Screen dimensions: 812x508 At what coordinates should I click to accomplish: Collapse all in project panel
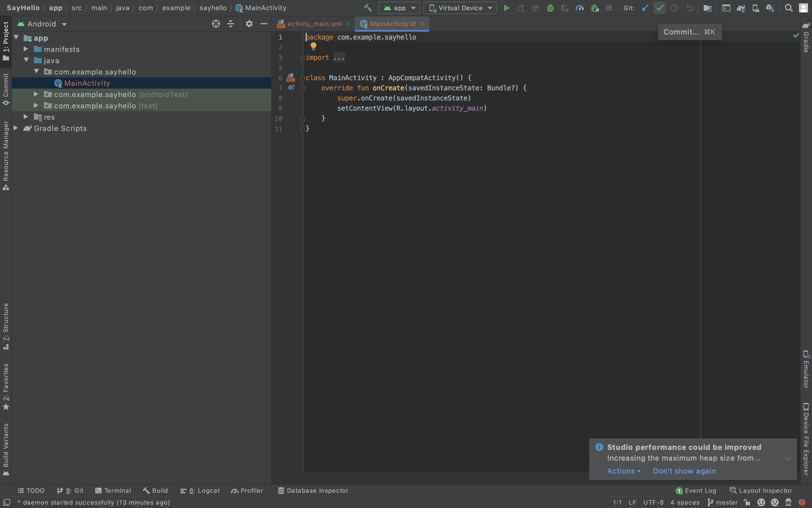pos(231,24)
